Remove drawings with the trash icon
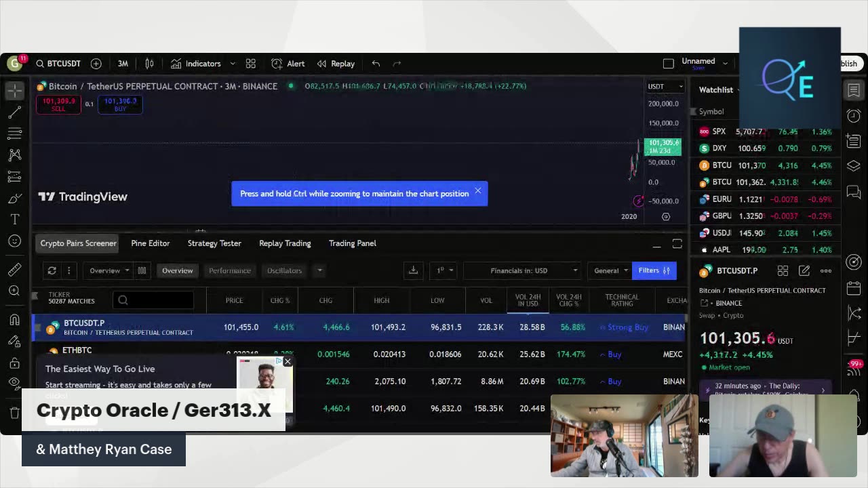 click(15, 412)
